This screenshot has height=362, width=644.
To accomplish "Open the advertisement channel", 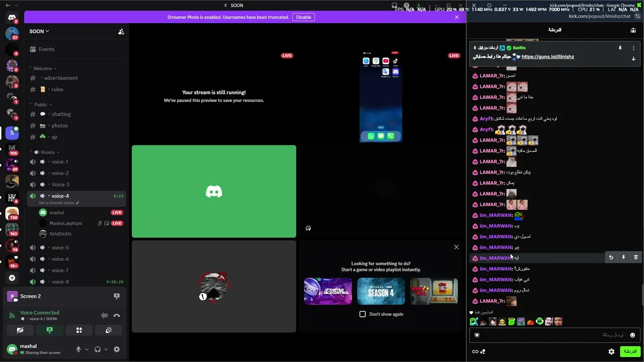I will [76, 78].
